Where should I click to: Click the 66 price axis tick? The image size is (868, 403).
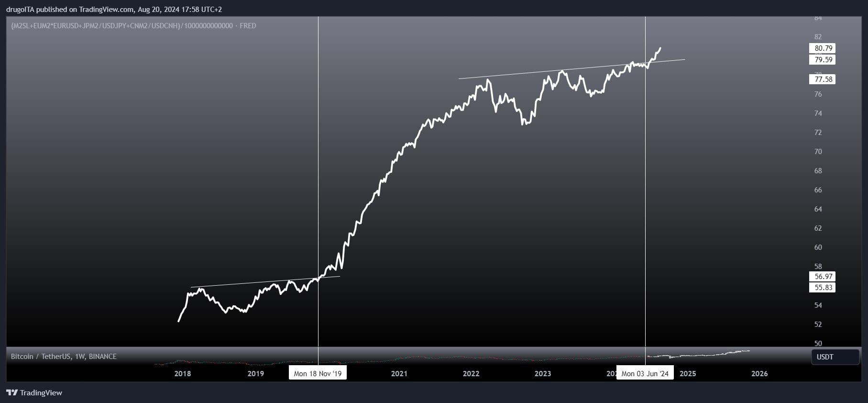click(818, 190)
